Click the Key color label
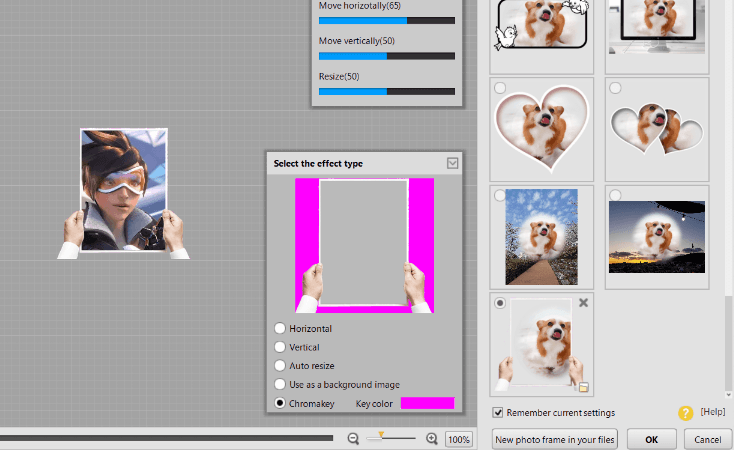734x450 pixels. pos(374,404)
